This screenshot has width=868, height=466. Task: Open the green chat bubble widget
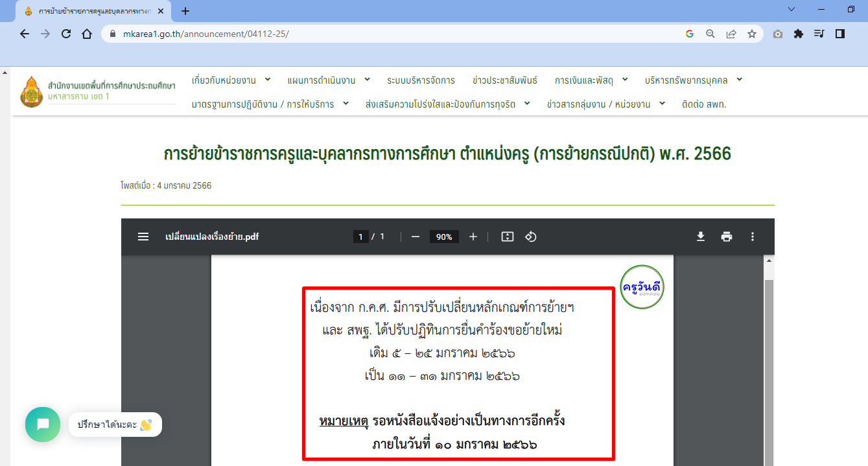click(x=43, y=425)
